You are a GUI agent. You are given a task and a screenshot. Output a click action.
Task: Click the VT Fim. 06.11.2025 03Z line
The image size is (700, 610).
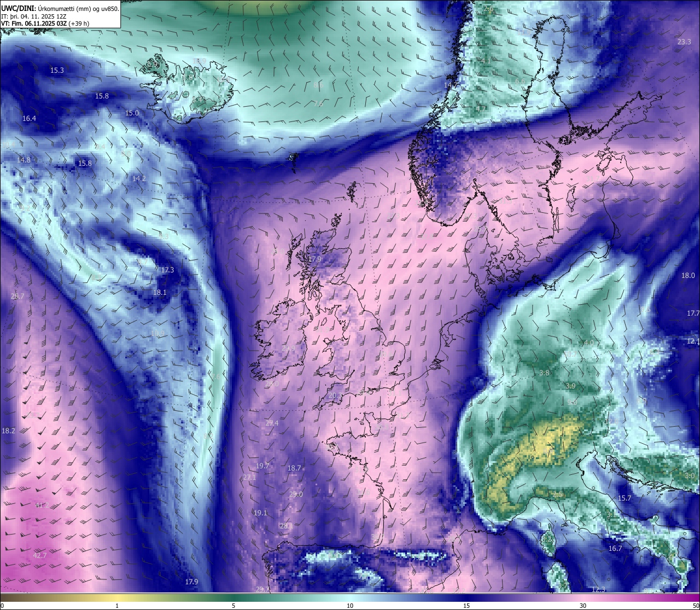pos(45,24)
